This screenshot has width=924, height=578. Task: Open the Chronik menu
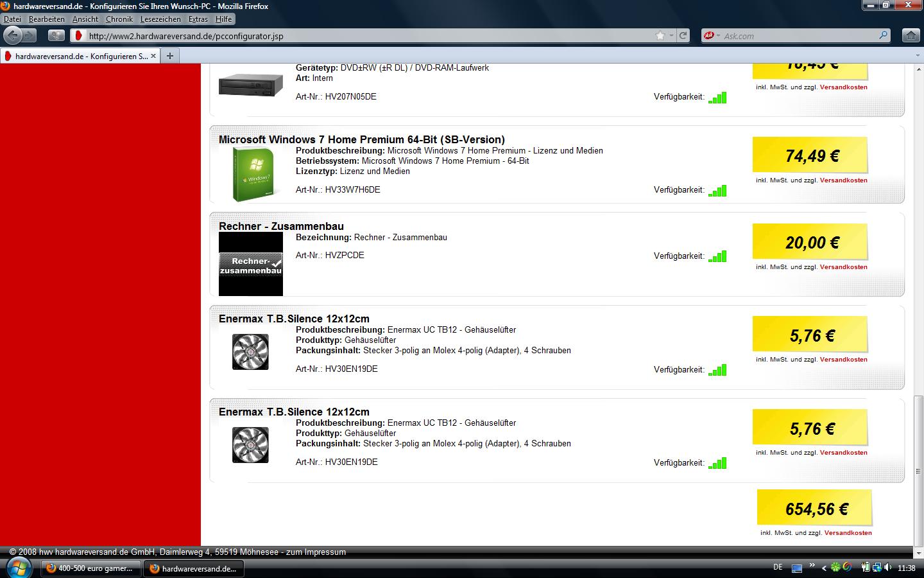[119, 19]
